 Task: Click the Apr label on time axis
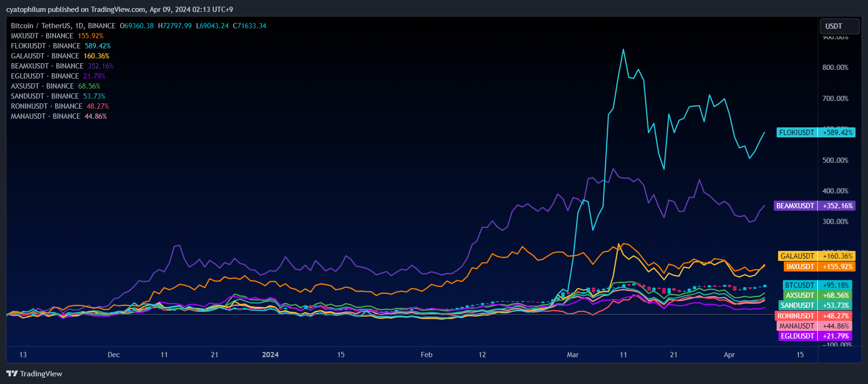(x=729, y=355)
